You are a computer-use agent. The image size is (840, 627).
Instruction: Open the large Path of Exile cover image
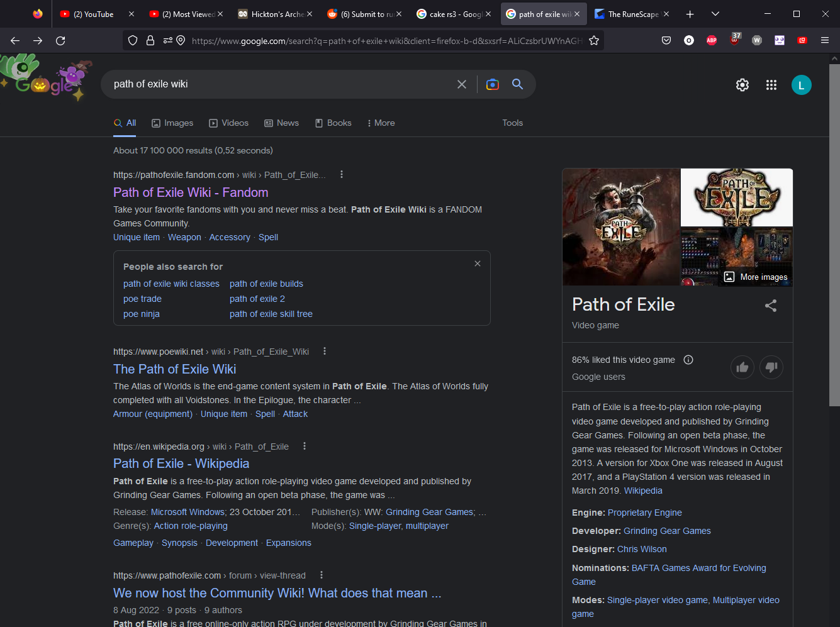pyautogui.click(x=621, y=227)
